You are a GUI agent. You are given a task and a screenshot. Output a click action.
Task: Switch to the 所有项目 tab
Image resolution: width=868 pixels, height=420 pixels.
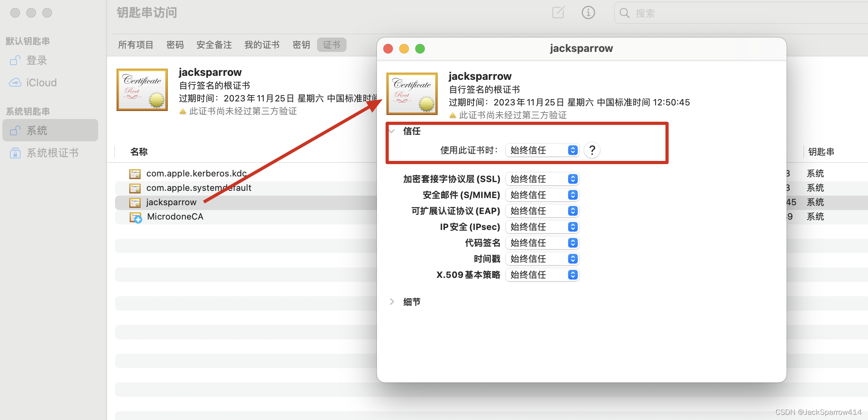coord(136,45)
